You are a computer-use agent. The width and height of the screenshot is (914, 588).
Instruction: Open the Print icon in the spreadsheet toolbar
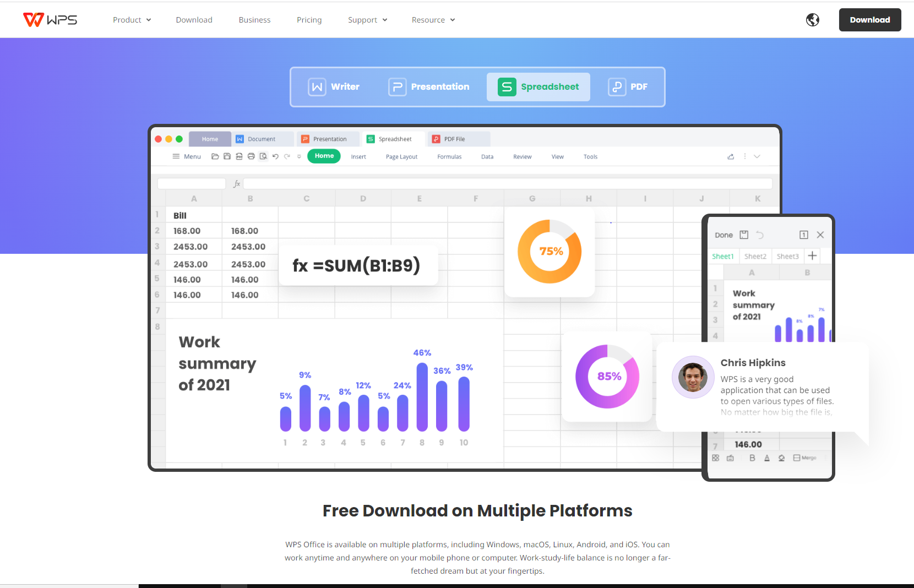(x=250, y=156)
